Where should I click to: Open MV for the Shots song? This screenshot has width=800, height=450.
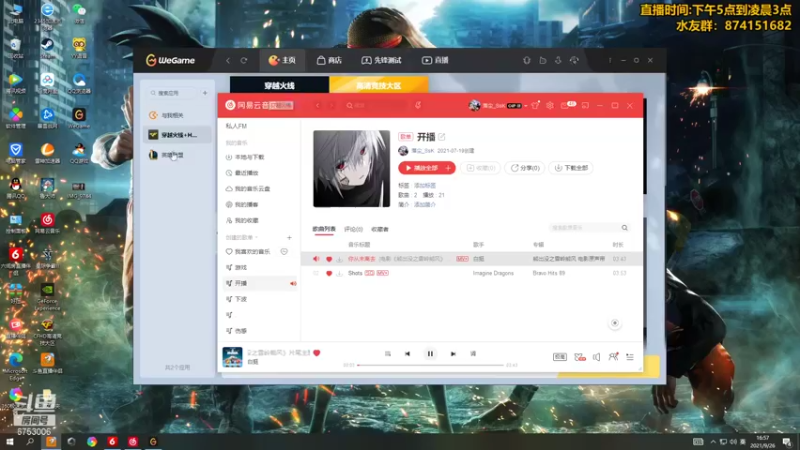pos(383,273)
